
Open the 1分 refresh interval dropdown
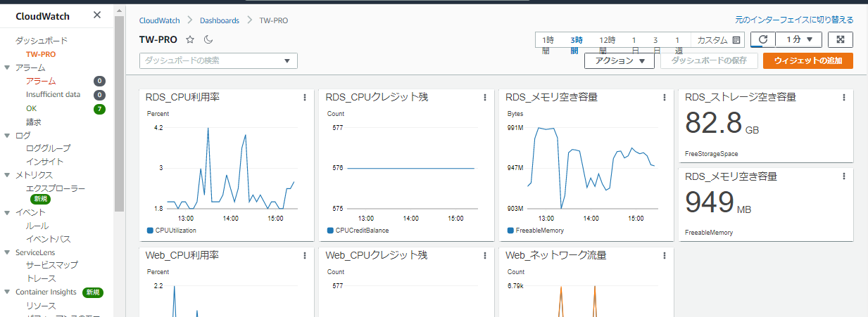[798, 40]
